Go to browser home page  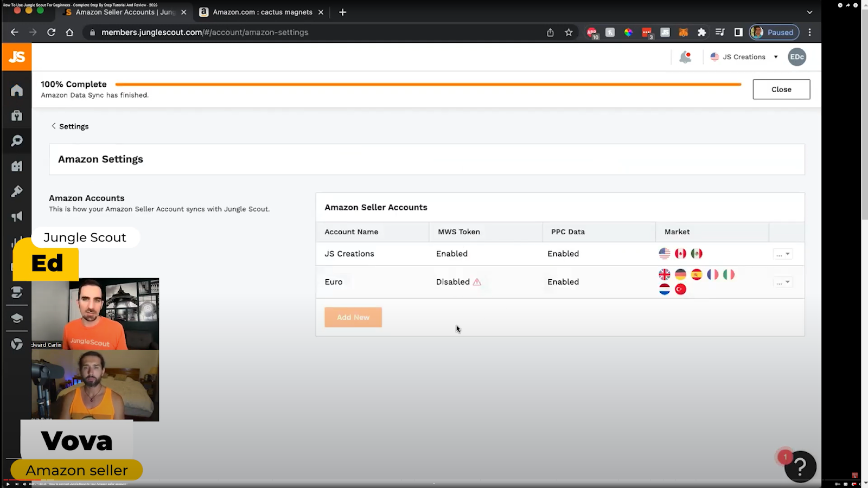click(x=69, y=33)
